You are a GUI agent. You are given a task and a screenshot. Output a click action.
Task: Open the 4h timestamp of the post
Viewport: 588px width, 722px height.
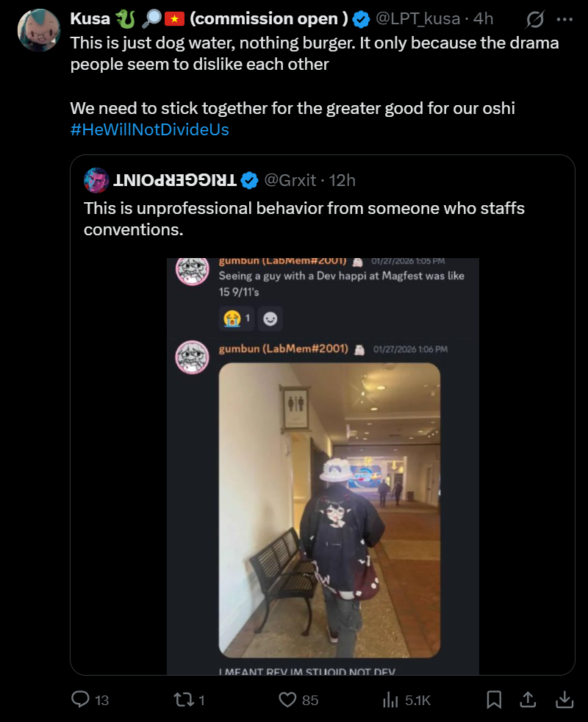tap(483, 18)
